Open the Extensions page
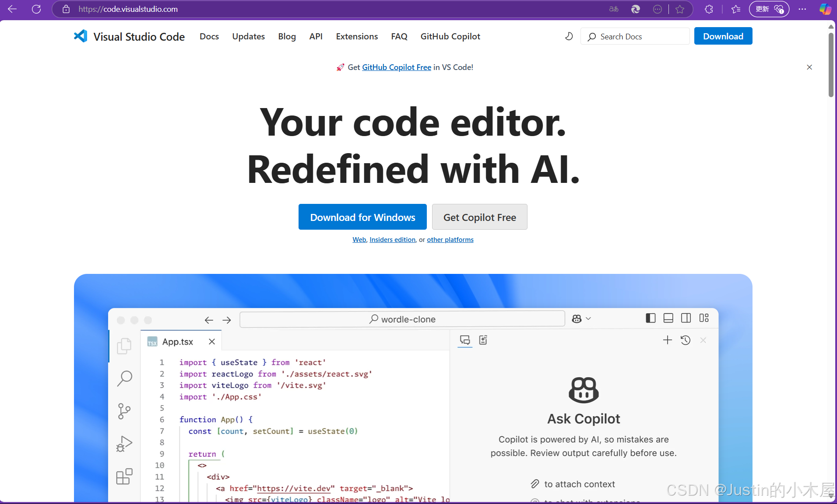This screenshot has height=504, width=837. click(357, 36)
